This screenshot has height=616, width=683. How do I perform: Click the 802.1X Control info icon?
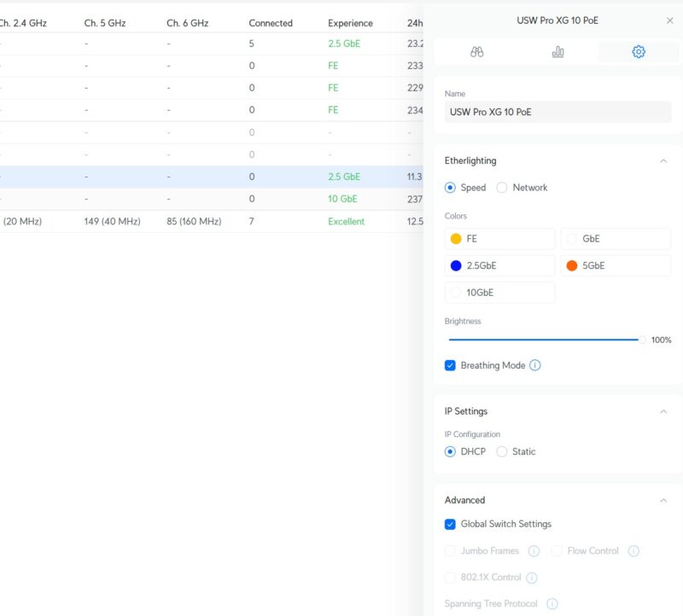click(x=531, y=578)
